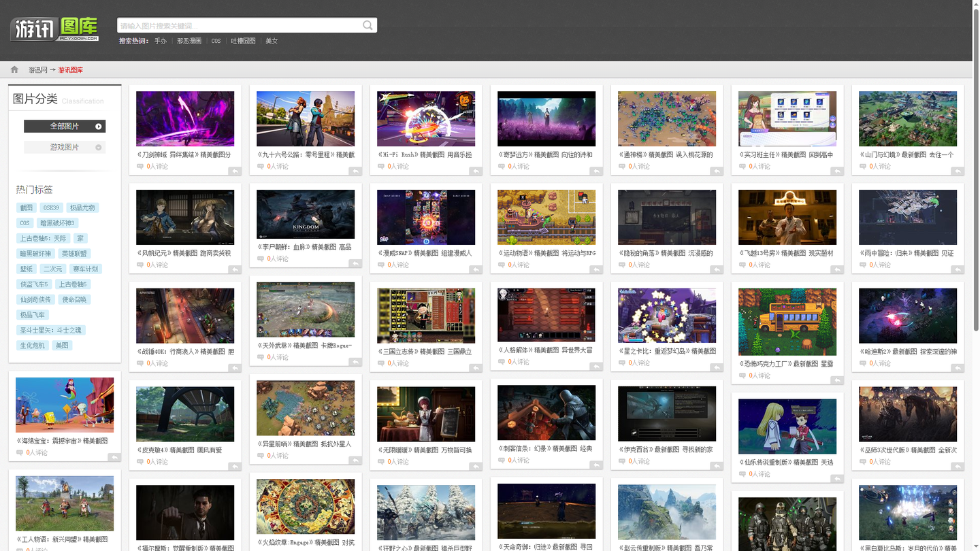The height and width of the screenshot is (551, 980).
Task: Click hot search term 吐槽囧图
Action: (x=243, y=41)
